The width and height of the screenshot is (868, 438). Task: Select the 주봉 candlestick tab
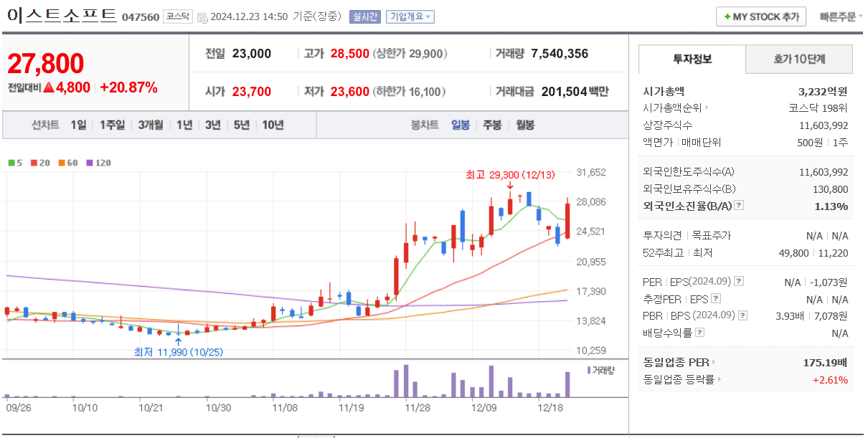pos(491,124)
